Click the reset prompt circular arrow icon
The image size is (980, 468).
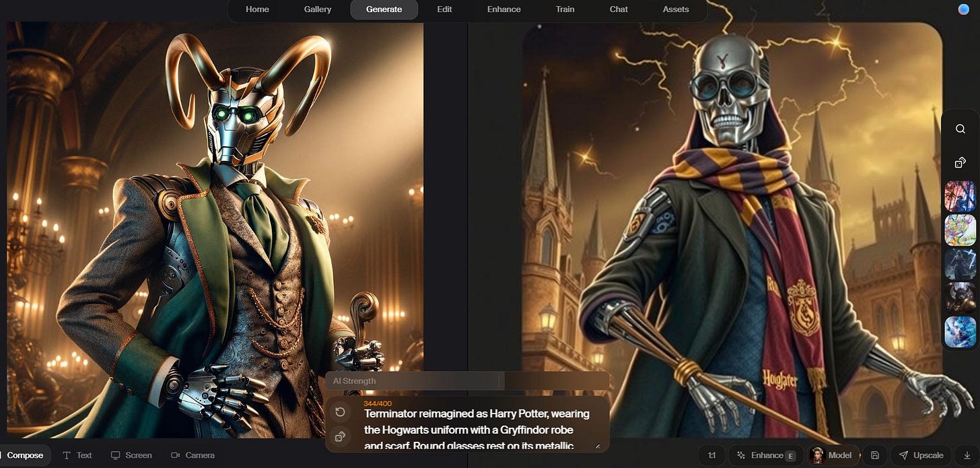point(341,411)
